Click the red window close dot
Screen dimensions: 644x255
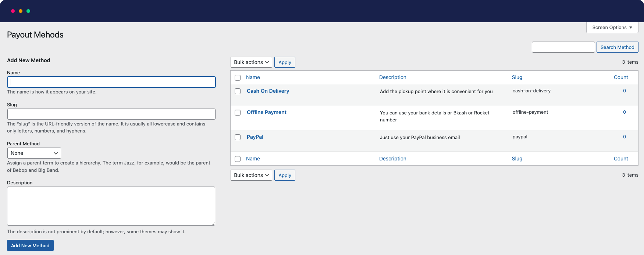pyautogui.click(x=13, y=11)
